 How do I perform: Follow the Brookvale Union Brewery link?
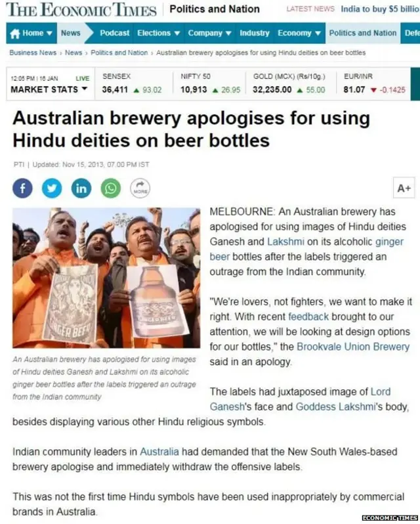(x=353, y=347)
